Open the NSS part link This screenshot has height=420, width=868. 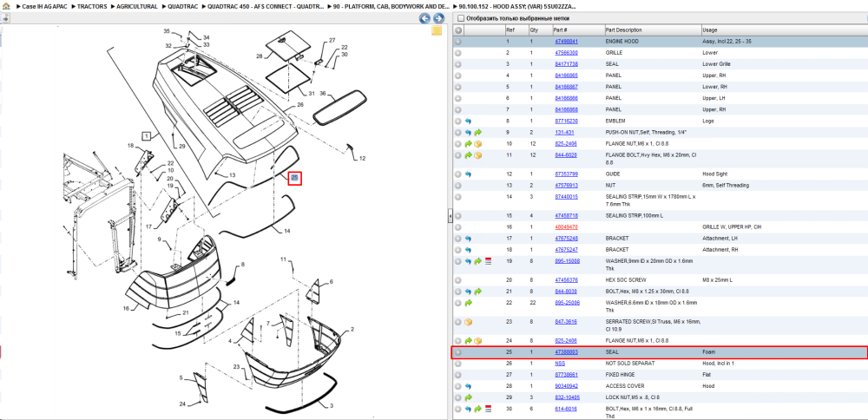560,364
